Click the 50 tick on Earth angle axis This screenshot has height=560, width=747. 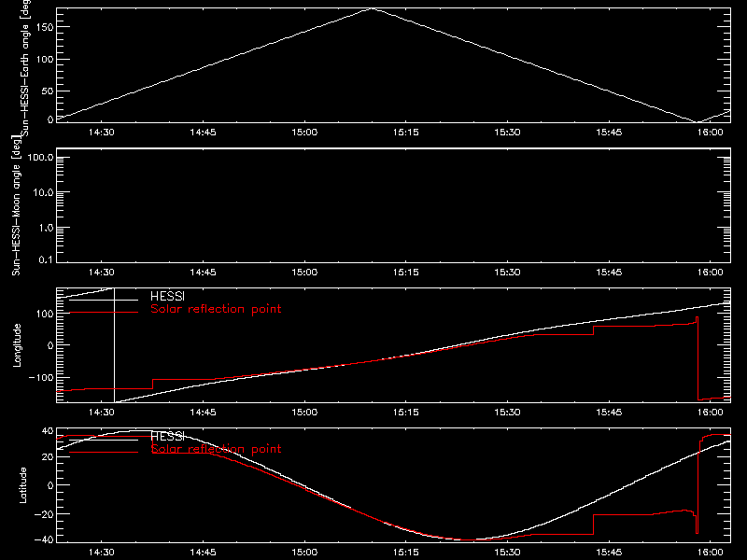pyautogui.click(x=48, y=91)
